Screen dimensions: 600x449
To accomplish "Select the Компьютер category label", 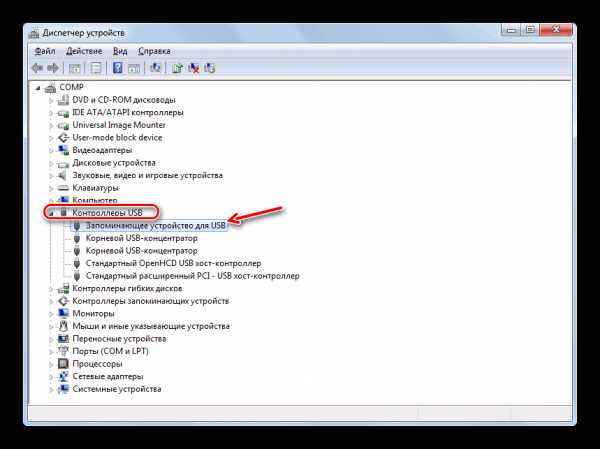I will tap(95, 200).
